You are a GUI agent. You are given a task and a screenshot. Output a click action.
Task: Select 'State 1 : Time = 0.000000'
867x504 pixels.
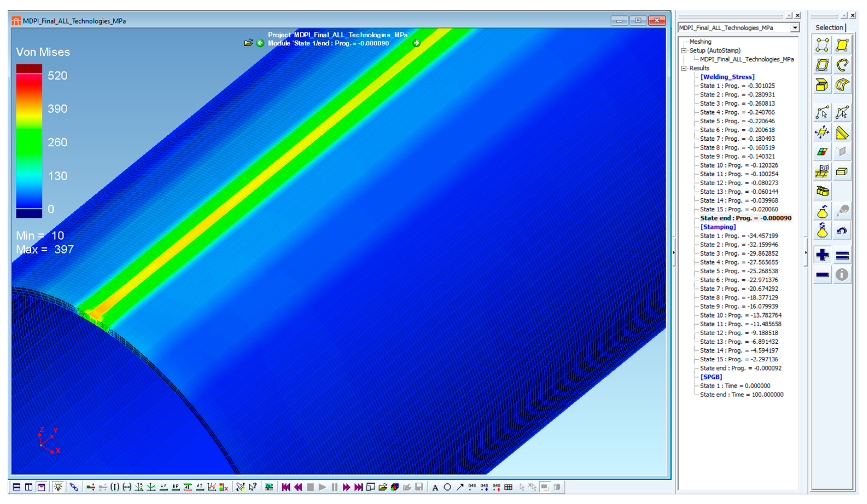click(735, 386)
